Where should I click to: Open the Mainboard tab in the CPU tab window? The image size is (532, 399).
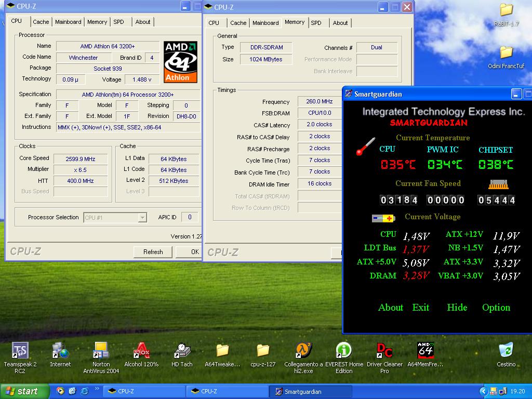[x=68, y=22]
